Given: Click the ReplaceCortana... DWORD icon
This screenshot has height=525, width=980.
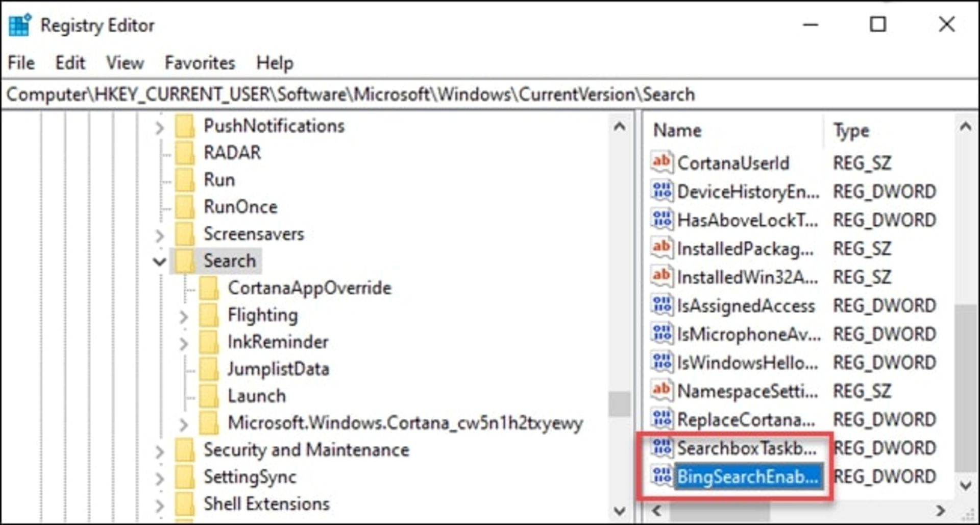Looking at the screenshot, I should coord(662,419).
